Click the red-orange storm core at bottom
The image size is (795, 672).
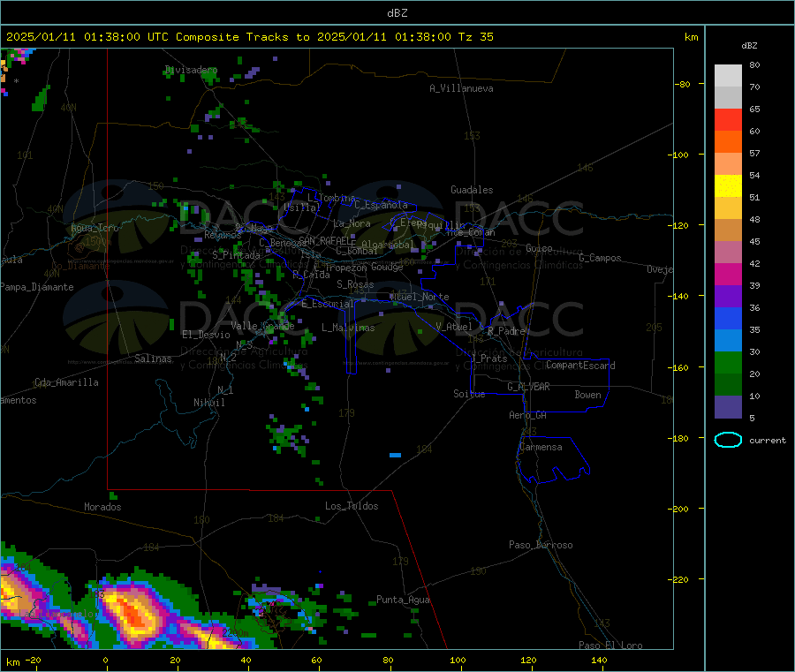tap(136, 614)
